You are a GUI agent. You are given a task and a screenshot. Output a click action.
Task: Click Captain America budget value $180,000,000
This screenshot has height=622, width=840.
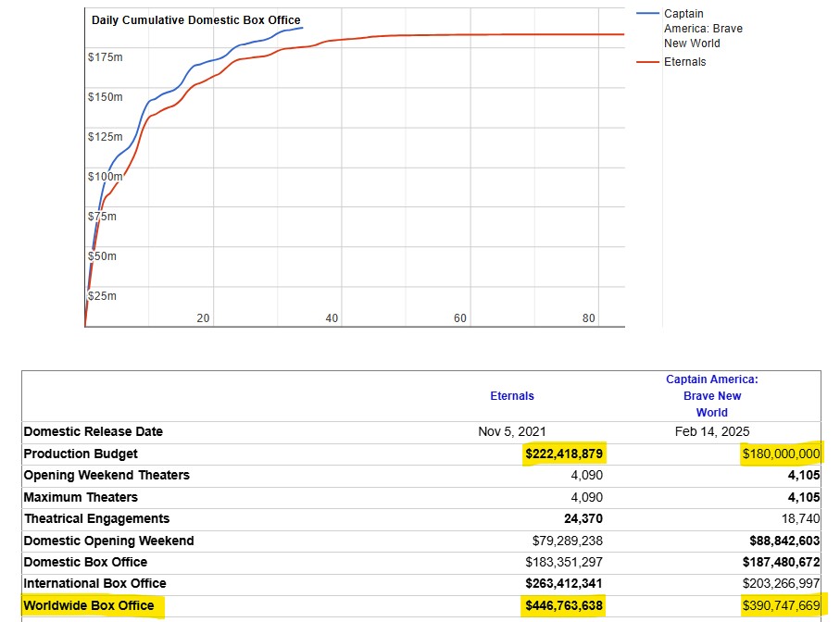(781, 454)
